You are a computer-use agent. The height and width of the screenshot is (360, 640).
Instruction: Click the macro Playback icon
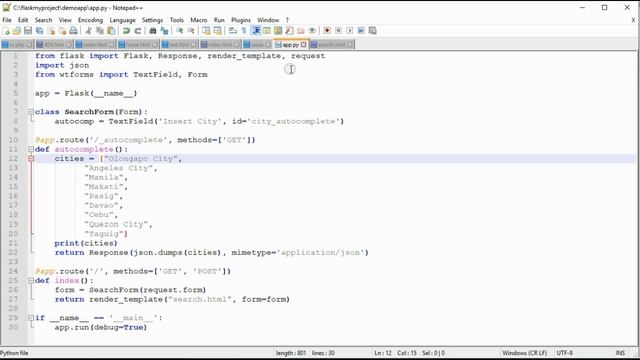point(350,31)
